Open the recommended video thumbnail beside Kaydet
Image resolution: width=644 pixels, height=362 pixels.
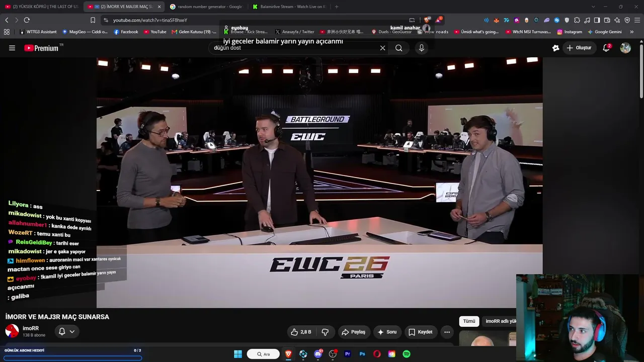[488, 338]
